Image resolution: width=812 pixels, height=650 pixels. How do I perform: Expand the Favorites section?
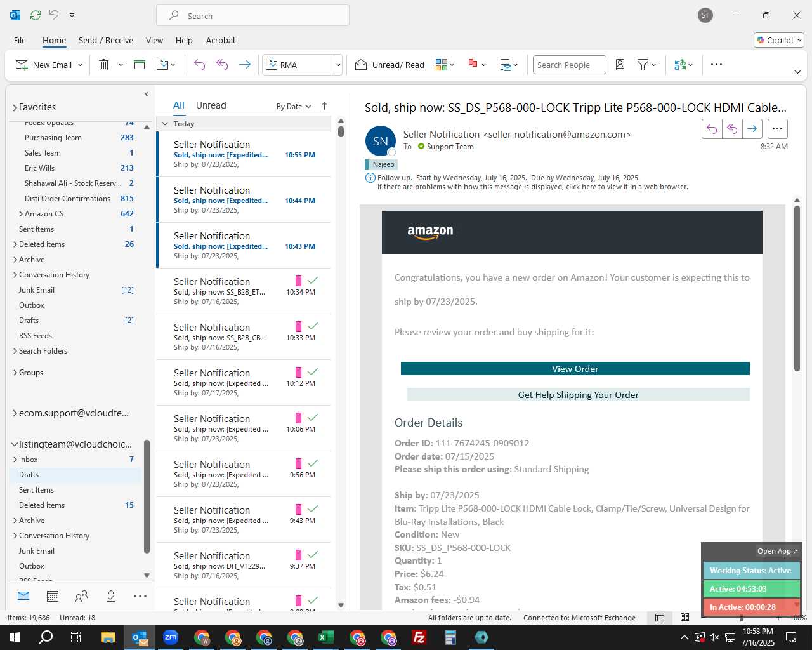[x=15, y=107]
